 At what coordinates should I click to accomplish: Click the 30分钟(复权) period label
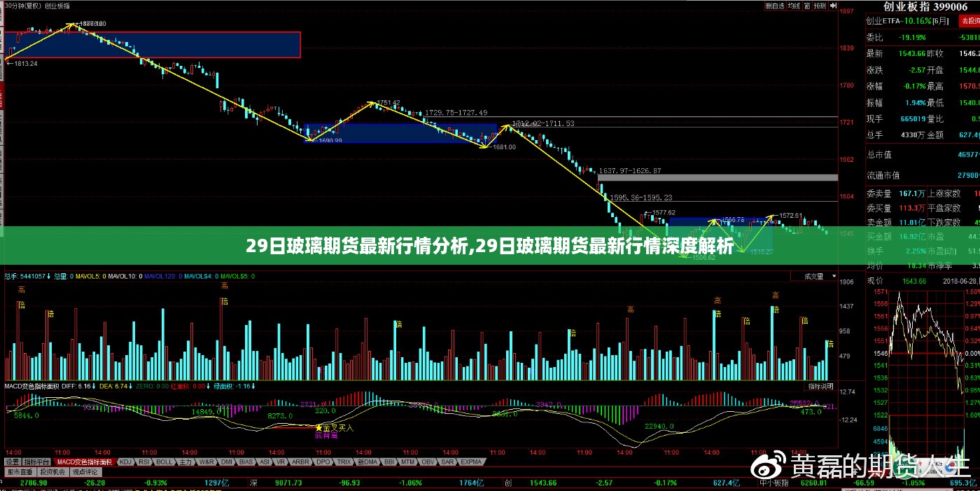click(21, 6)
